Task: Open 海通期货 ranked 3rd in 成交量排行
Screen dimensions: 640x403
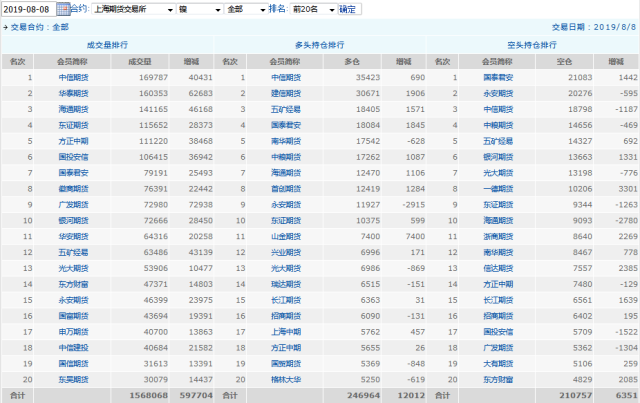Action: click(x=73, y=109)
